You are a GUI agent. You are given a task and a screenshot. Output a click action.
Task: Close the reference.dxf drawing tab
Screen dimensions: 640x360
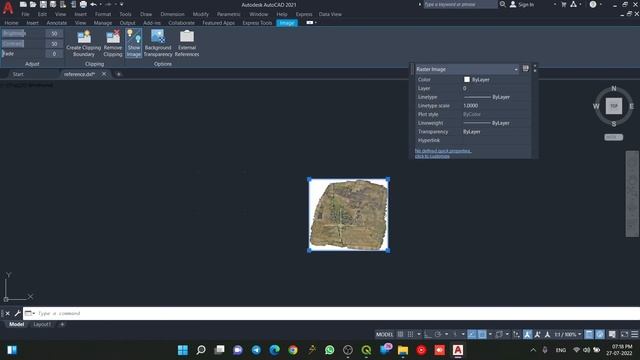pos(104,74)
